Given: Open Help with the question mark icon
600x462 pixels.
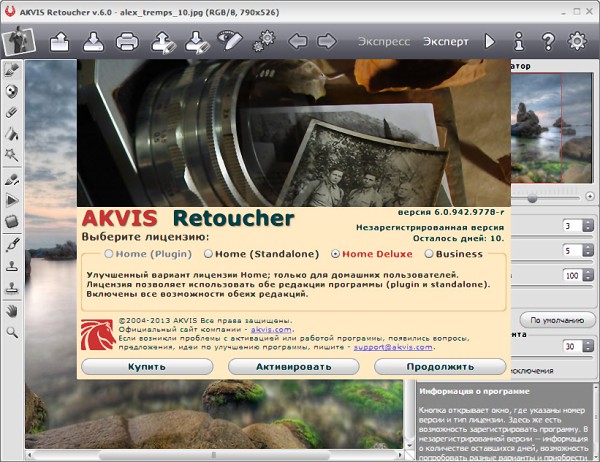Looking at the screenshot, I should [548, 42].
